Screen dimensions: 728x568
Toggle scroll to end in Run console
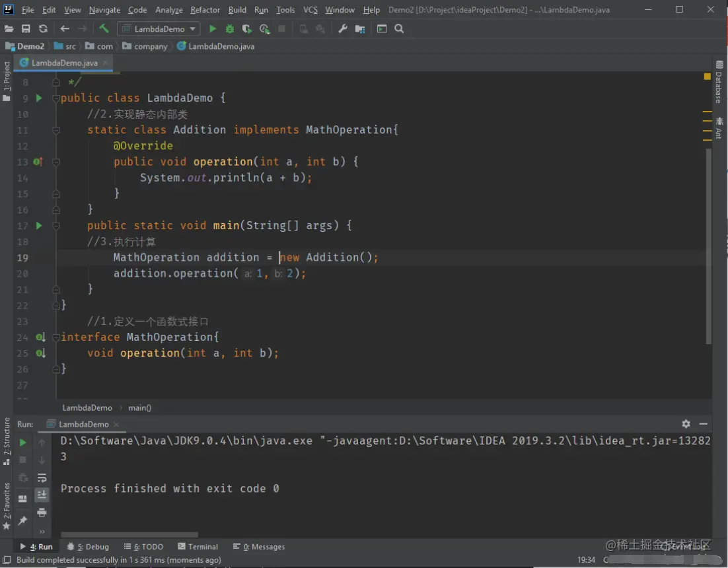pyautogui.click(x=42, y=495)
